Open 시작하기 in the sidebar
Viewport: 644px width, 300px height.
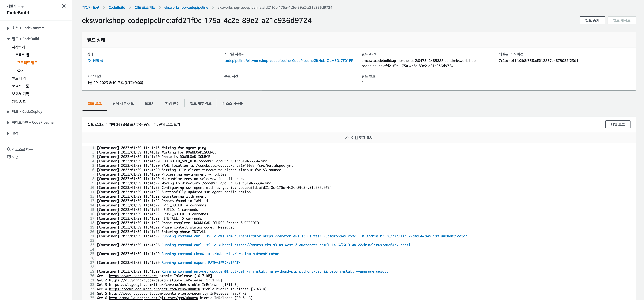(x=18, y=47)
